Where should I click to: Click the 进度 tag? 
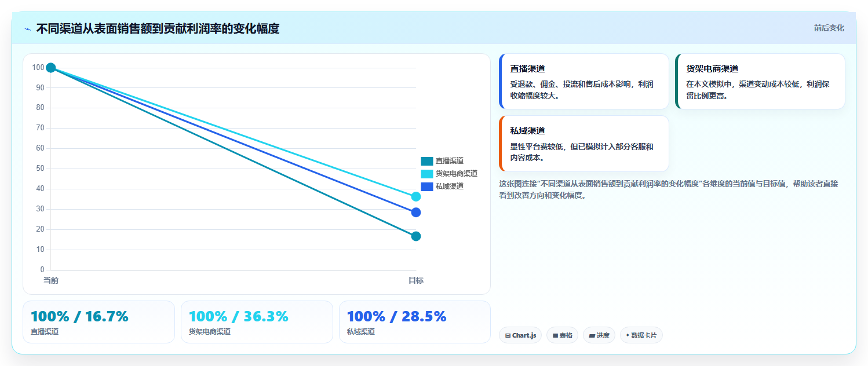(599, 335)
